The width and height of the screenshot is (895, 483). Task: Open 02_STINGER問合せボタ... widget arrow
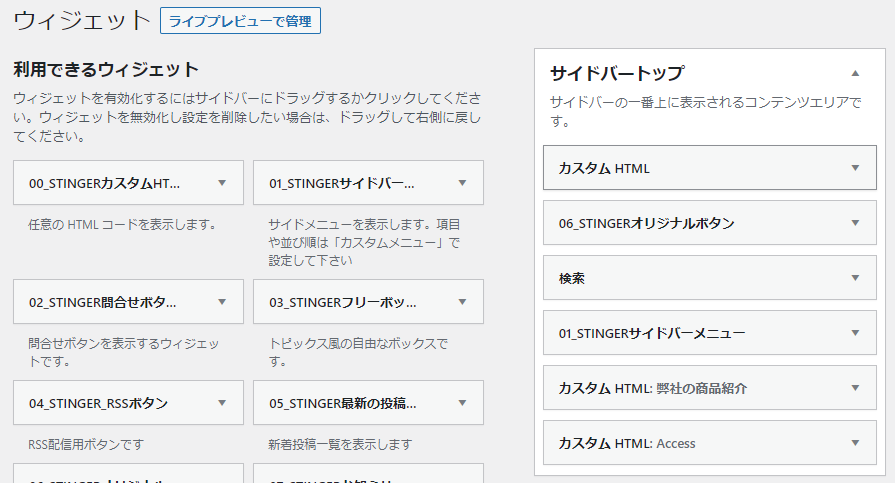coord(222,302)
